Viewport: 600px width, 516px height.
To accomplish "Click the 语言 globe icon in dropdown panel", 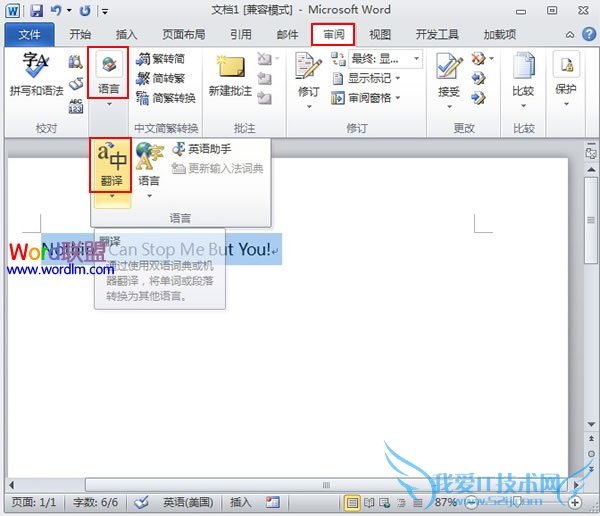I will pos(149,156).
